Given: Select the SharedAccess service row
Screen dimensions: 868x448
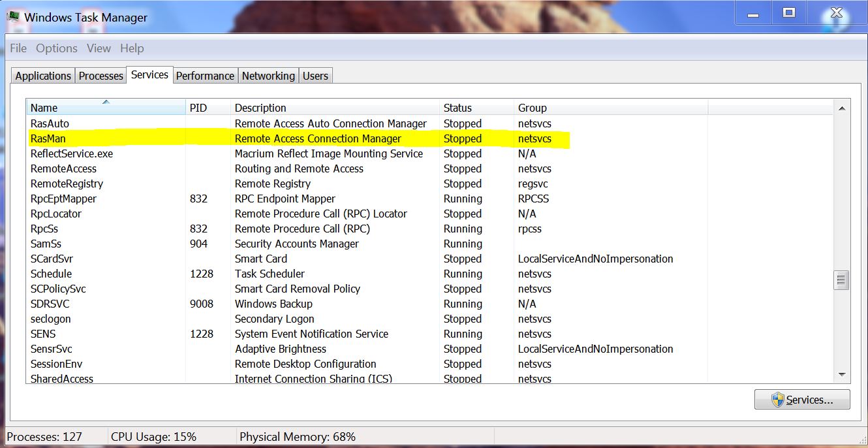Looking at the screenshot, I should [430, 378].
